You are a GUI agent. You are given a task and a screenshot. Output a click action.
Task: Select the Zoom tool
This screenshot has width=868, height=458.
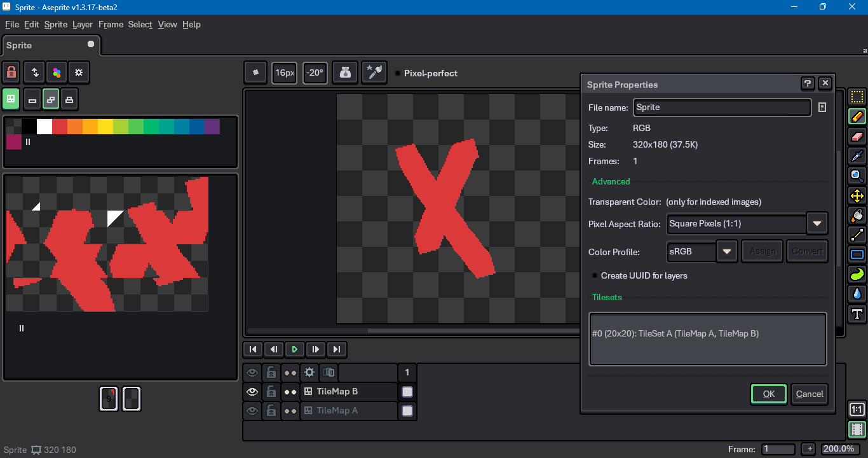coord(857,176)
